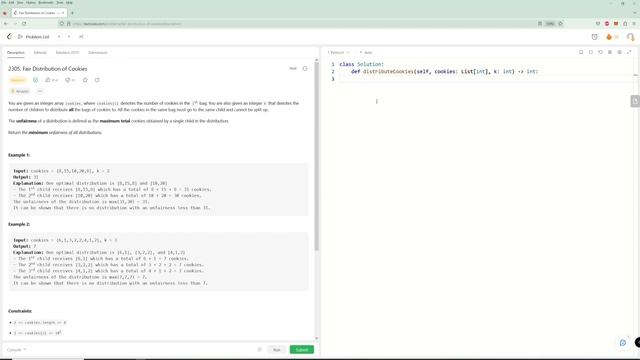640x360 pixels.
Task: Open the Problem List panel
Action: 33,37
